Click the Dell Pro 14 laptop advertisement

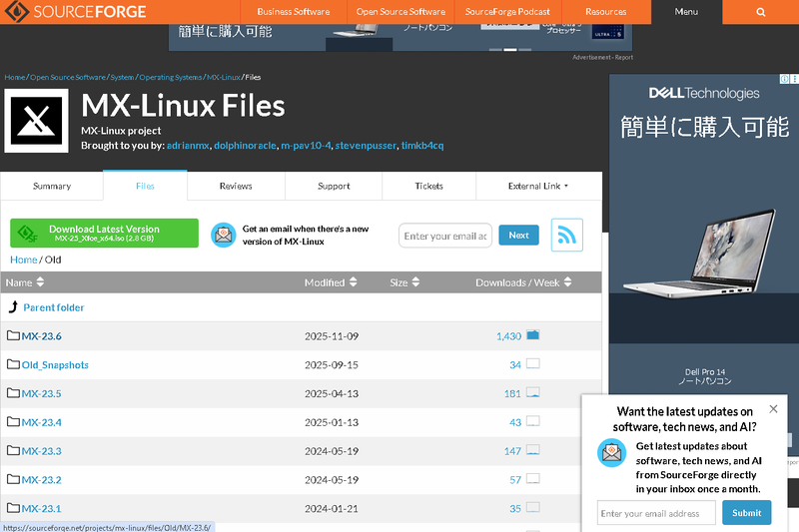[704, 235]
